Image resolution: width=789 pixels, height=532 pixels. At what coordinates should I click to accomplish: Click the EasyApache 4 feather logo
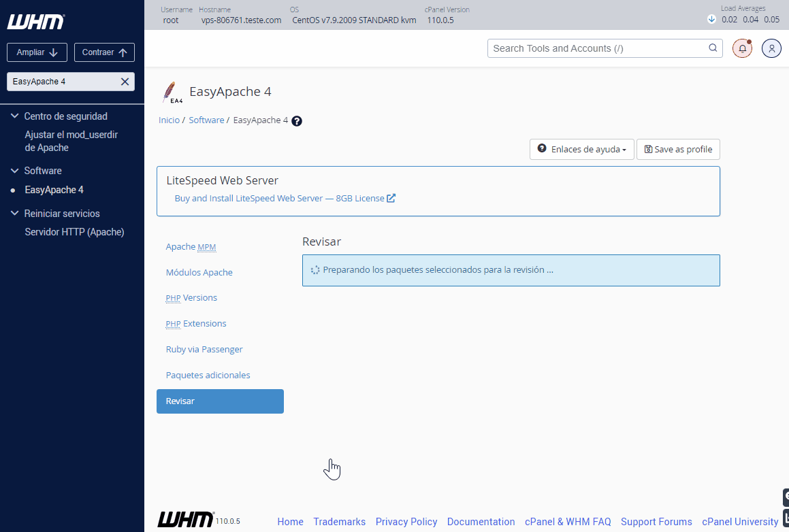(172, 93)
